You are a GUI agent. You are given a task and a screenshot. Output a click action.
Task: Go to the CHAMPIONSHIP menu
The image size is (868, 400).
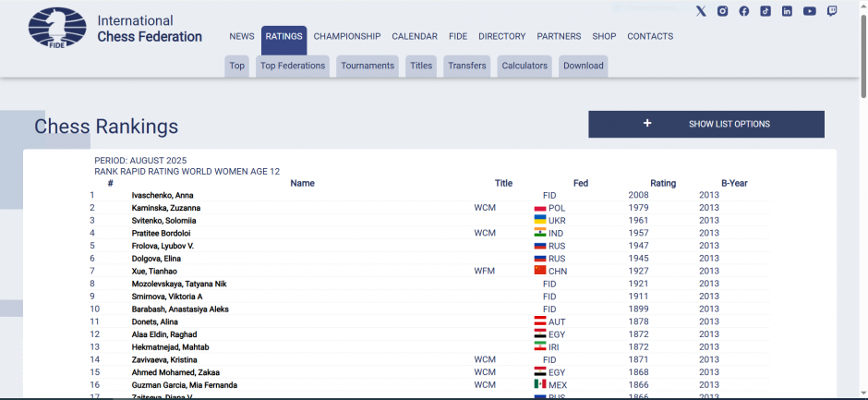[x=346, y=37]
